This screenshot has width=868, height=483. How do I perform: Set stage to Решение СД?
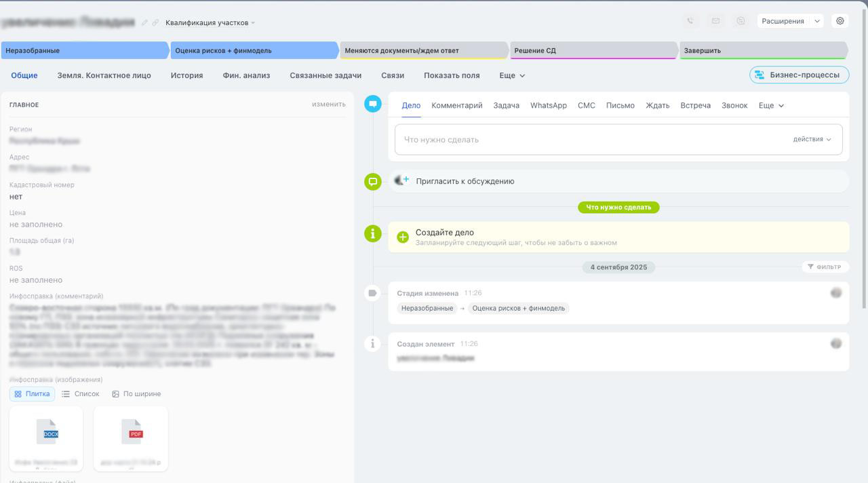coord(592,51)
